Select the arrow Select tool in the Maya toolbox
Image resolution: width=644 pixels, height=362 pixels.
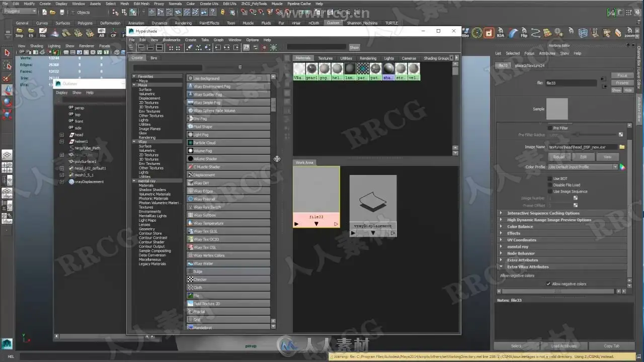click(x=7, y=53)
